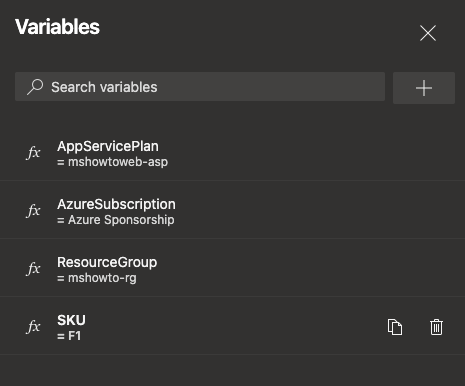Select the SKU variable name
Viewport: 465px width, 386px height.
pyautogui.click(x=71, y=320)
